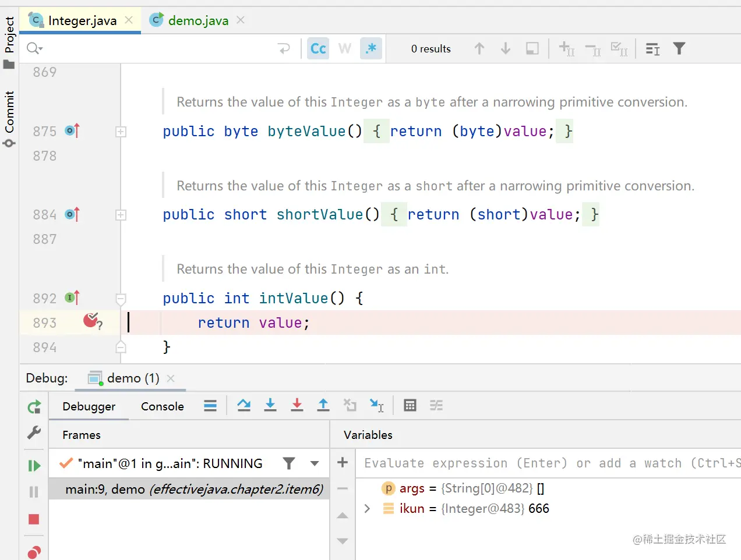Click Step Out debug icon
The width and height of the screenshot is (741, 560).
pyautogui.click(x=323, y=405)
